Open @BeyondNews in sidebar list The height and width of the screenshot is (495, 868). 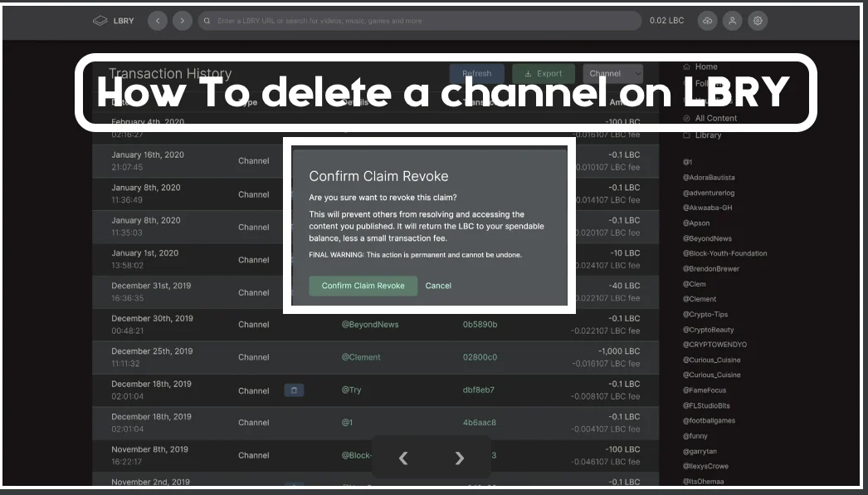[707, 238]
